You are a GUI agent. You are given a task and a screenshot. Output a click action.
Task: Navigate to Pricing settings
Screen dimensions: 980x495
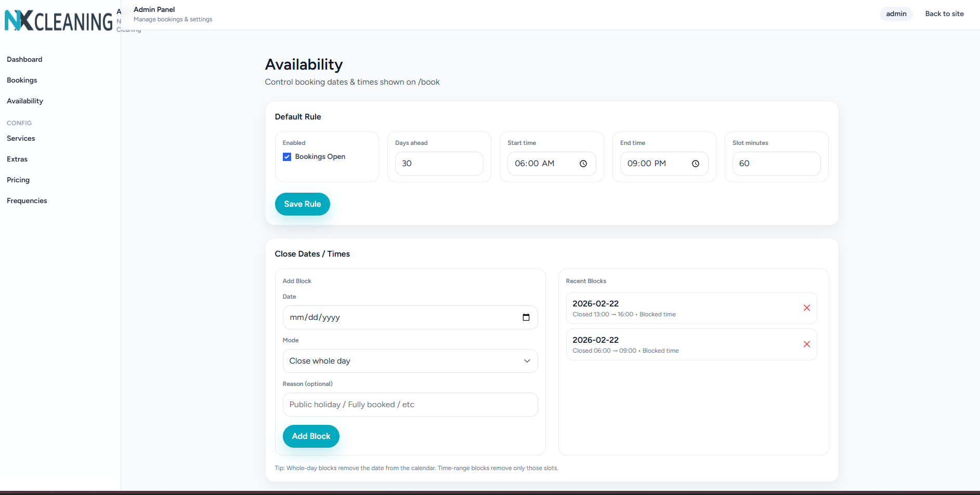18,180
